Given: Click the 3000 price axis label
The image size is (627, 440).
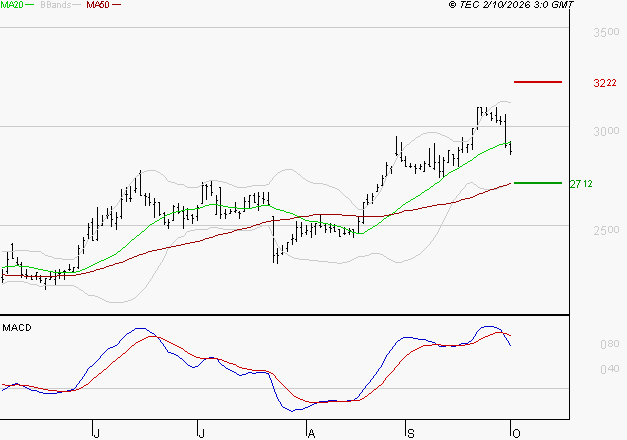Looking at the screenshot, I should (x=606, y=131).
